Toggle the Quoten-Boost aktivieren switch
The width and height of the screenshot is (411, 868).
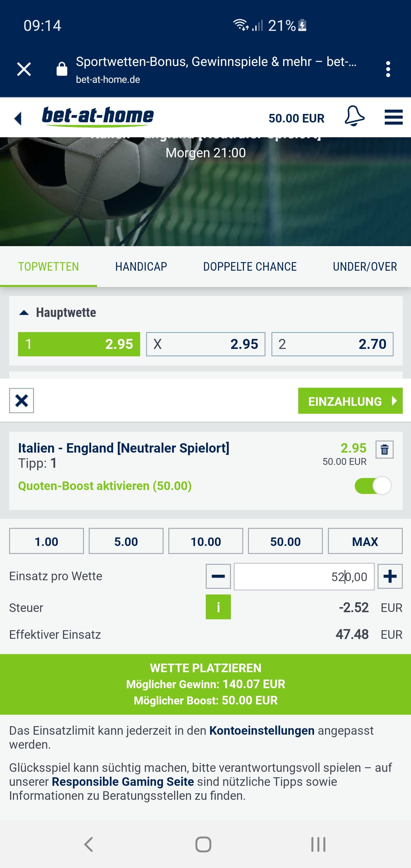[x=373, y=486]
